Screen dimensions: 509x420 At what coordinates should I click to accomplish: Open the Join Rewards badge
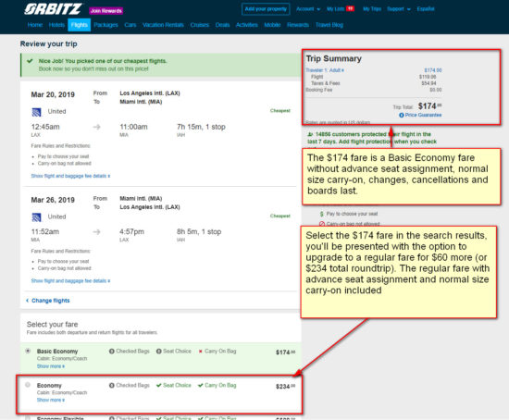point(106,11)
